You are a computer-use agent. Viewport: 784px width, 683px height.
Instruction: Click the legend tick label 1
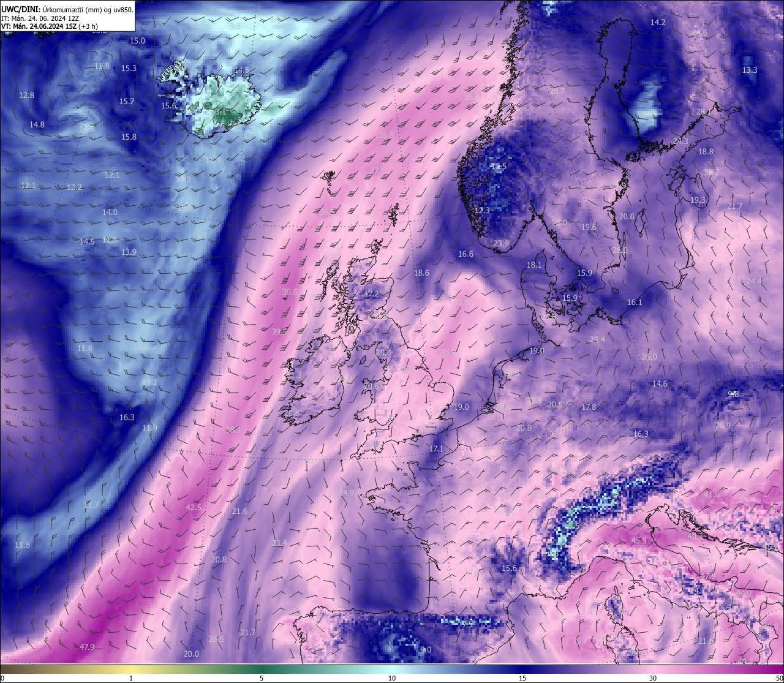point(131,678)
